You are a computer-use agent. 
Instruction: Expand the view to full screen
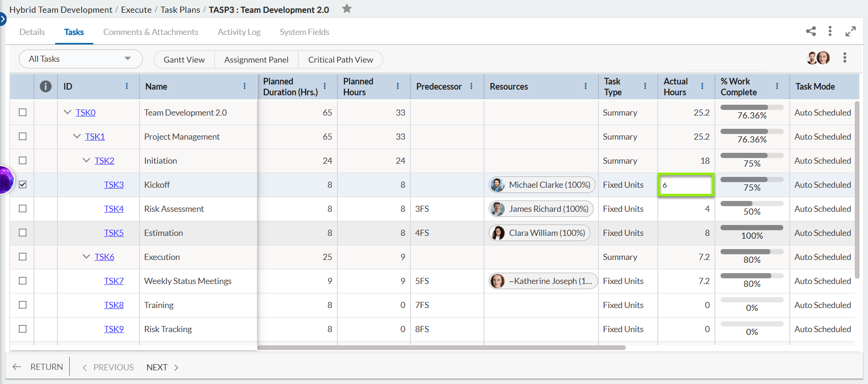tap(851, 31)
